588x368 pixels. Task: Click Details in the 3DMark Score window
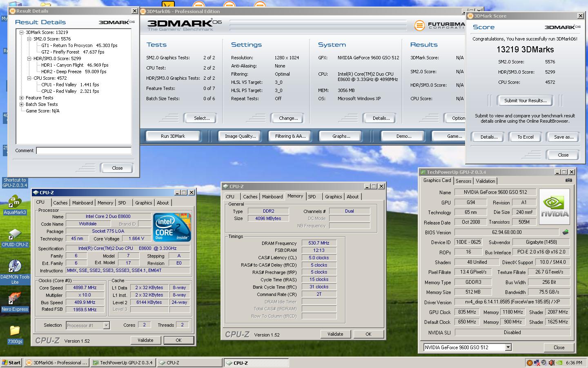[x=489, y=137]
